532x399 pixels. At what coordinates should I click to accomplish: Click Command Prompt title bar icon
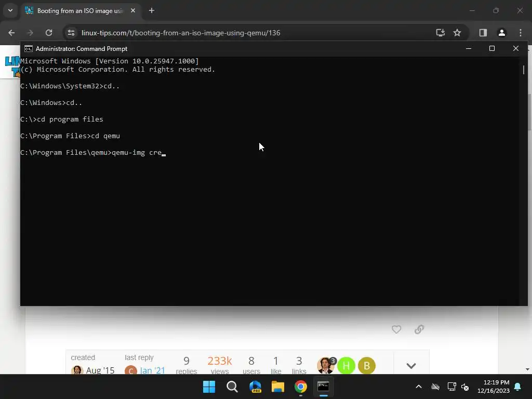[x=29, y=49]
